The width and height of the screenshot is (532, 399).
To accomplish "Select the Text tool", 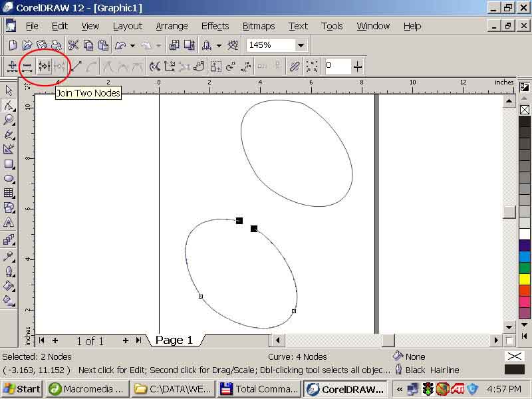I will [x=9, y=223].
